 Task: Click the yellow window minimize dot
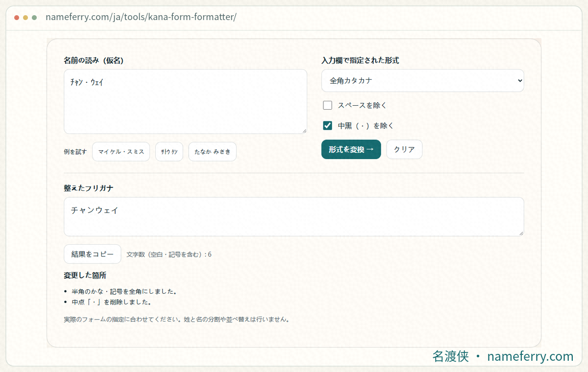25,18
